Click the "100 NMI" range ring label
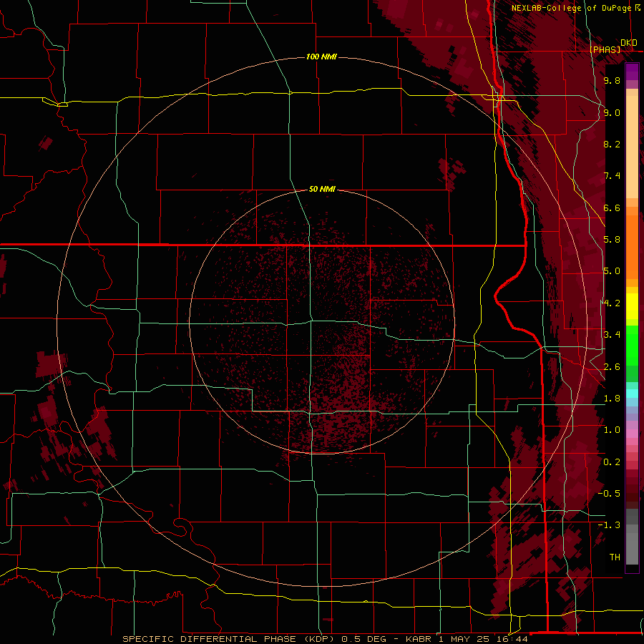Viewport: 644px width, 644px height. pos(321,57)
